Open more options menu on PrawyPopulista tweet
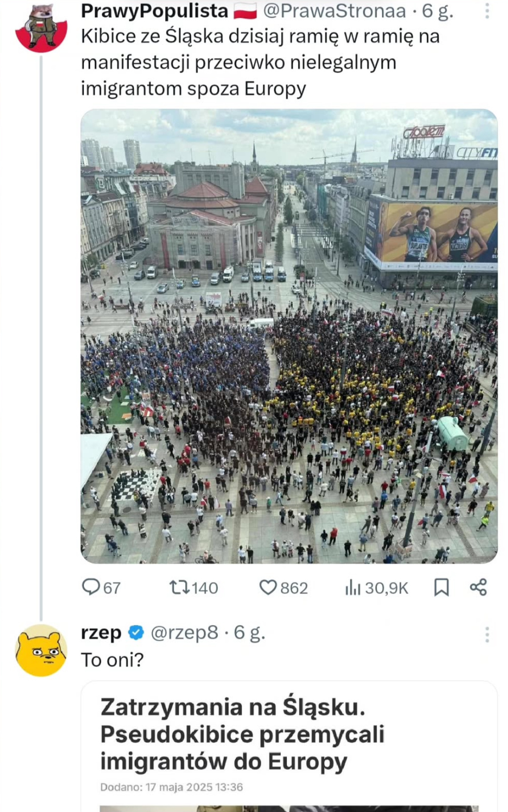 point(487,10)
